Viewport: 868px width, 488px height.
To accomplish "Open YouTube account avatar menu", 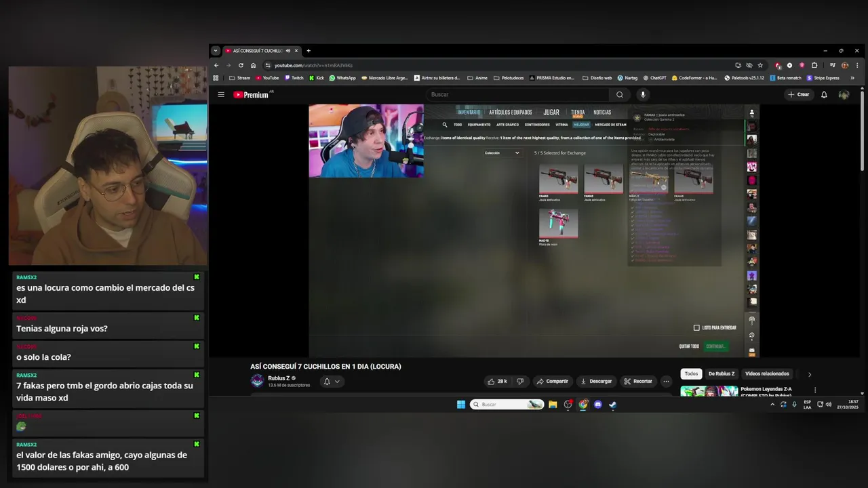I will tap(844, 95).
